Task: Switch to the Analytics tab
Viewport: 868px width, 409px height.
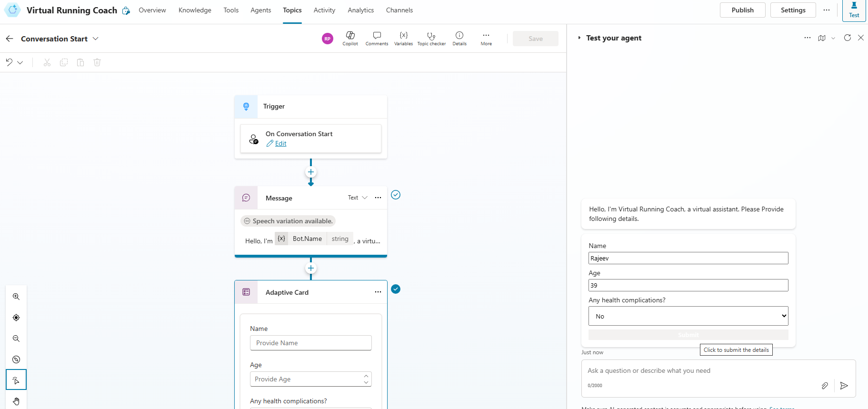Action: (x=360, y=10)
